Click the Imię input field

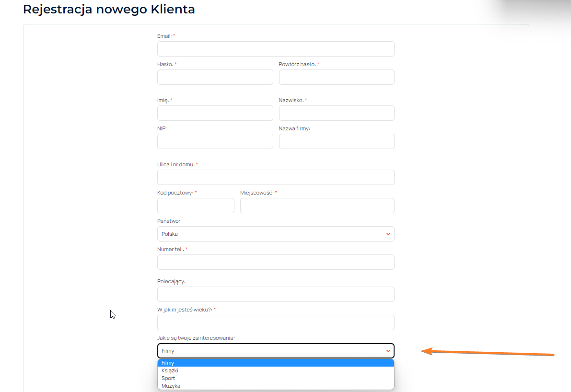pyautogui.click(x=215, y=113)
